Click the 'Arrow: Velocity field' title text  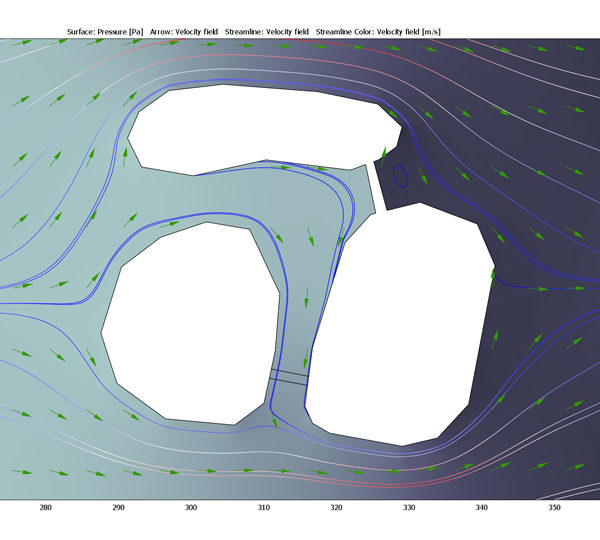184,32
